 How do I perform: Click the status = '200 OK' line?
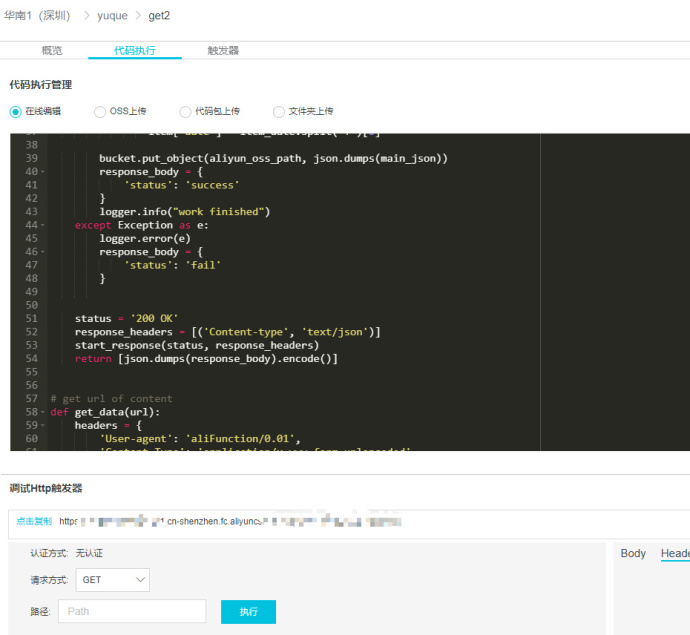click(x=126, y=319)
